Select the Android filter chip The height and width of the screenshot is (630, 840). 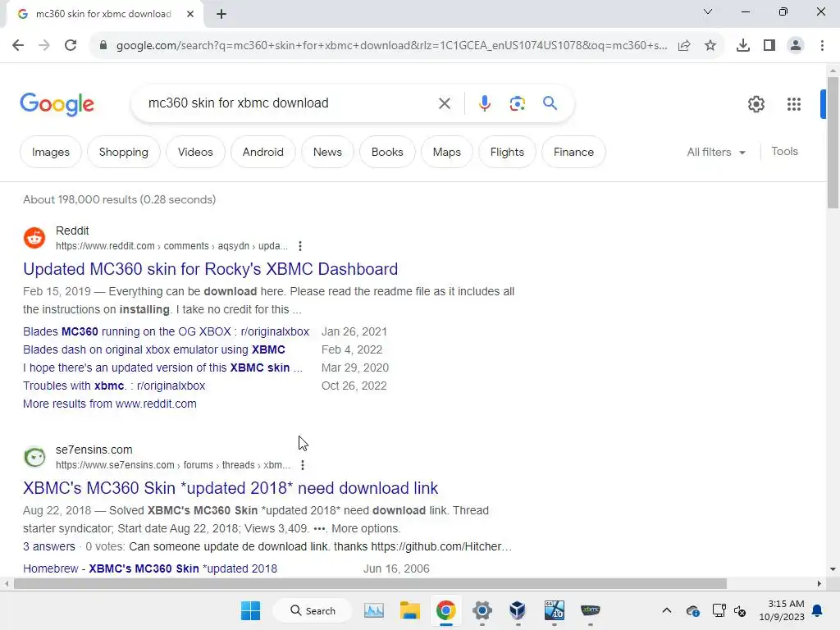coord(262,152)
